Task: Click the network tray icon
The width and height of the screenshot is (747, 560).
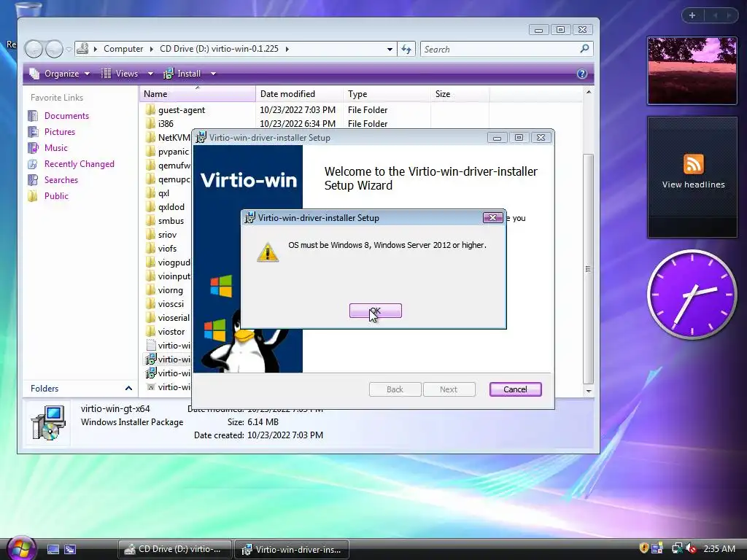Action: point(676,549)
